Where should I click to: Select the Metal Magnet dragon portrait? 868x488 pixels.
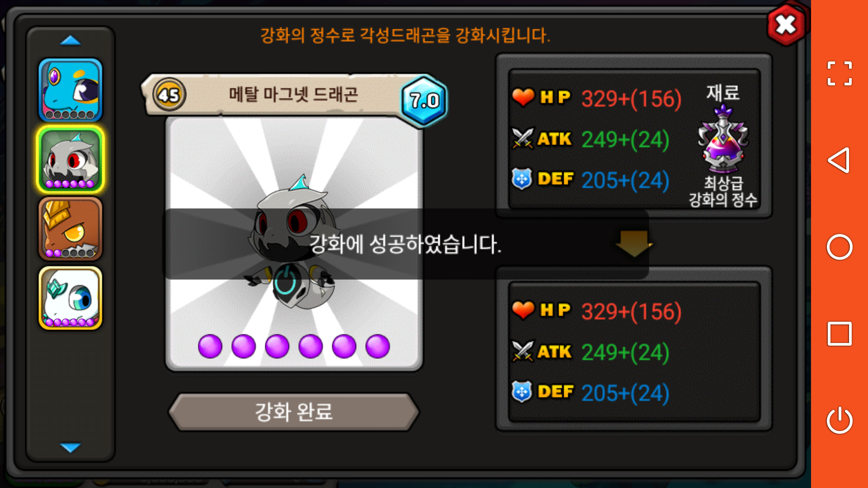[71, 160]
